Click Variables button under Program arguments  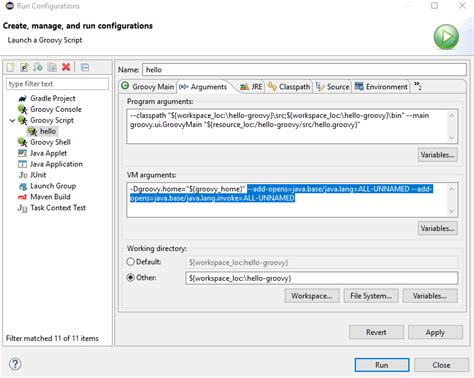pos(437,155)
